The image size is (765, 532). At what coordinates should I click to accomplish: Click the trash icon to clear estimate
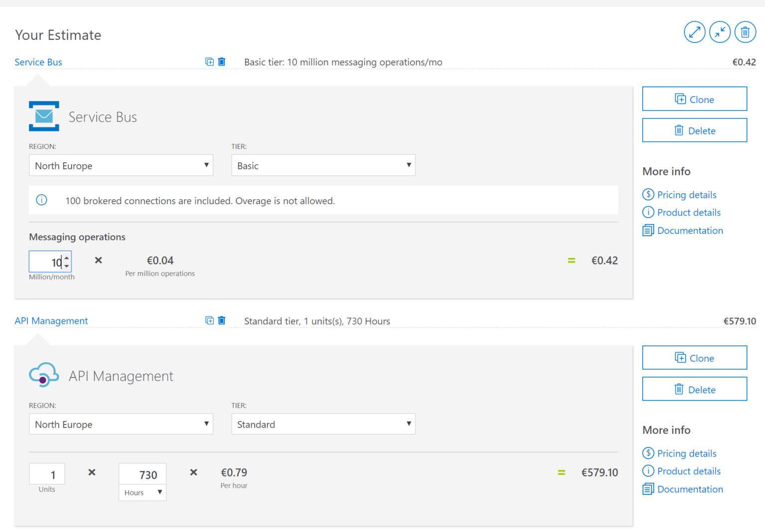click(746, 32)
